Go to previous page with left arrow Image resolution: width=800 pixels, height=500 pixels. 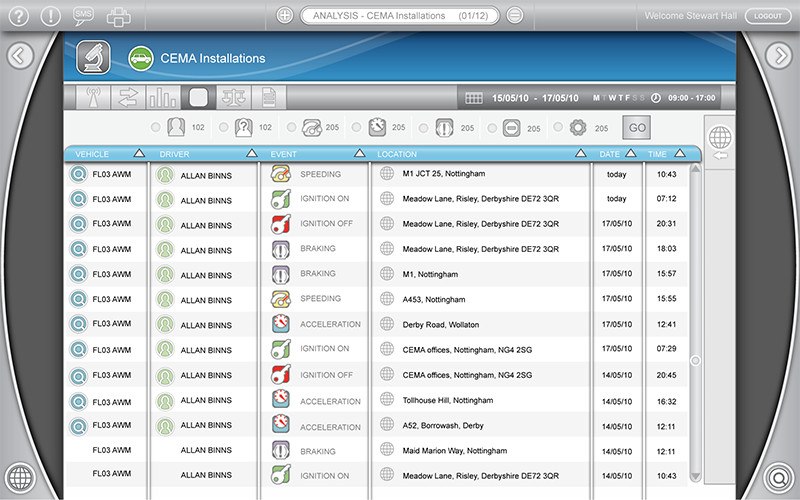coord(20,56)
